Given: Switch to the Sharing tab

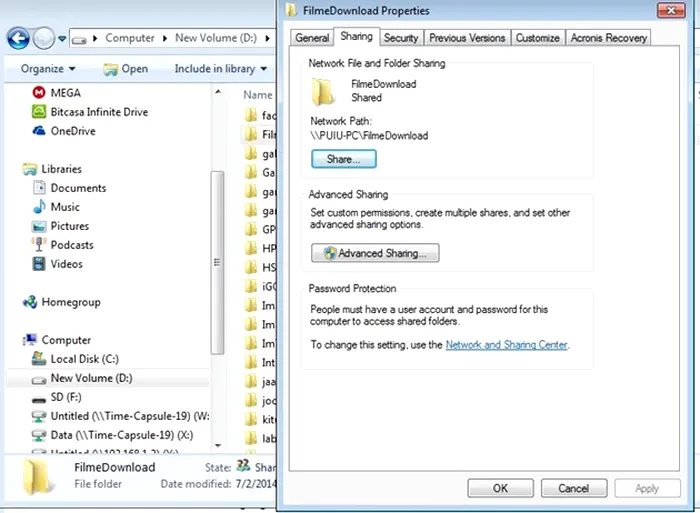Looking at the screenshot, I should tap(356, 37).
